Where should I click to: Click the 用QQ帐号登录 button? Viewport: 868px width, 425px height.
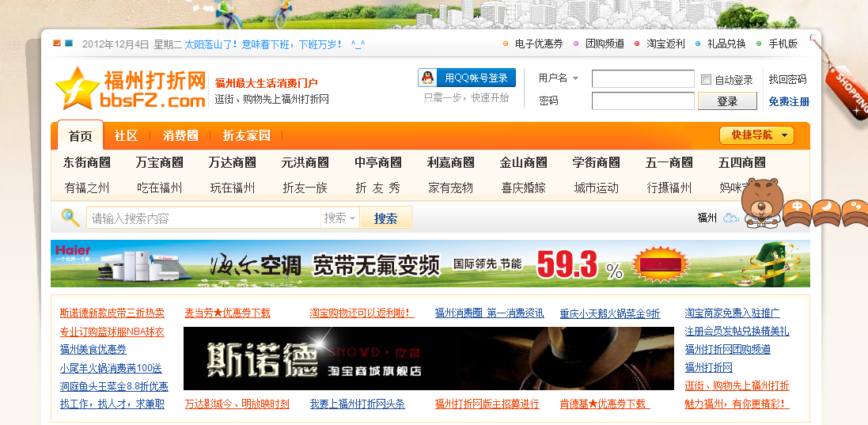click(467, 78)
